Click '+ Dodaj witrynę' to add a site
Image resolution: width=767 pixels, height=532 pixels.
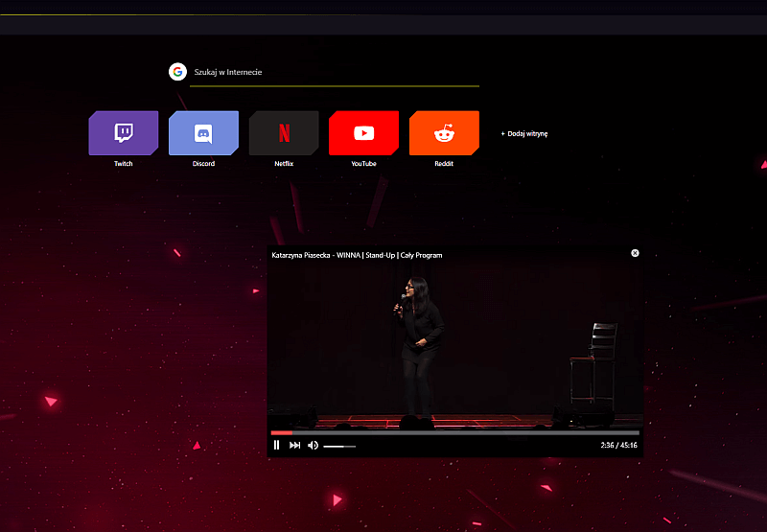coord(523,133)
